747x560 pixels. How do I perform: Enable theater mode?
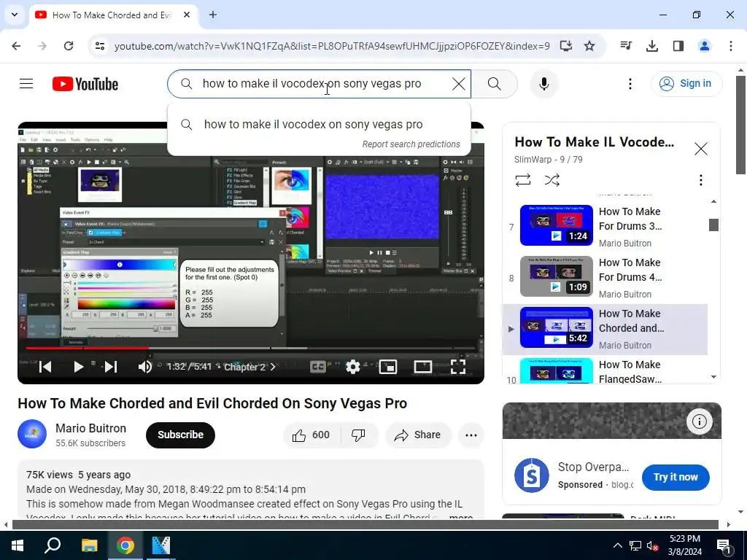(423, 367)
